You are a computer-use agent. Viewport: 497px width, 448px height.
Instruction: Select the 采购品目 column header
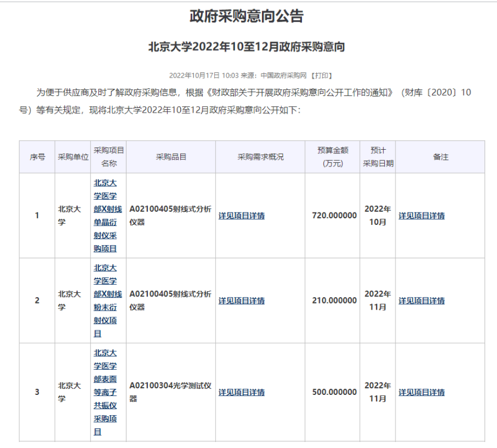point(171,157)
